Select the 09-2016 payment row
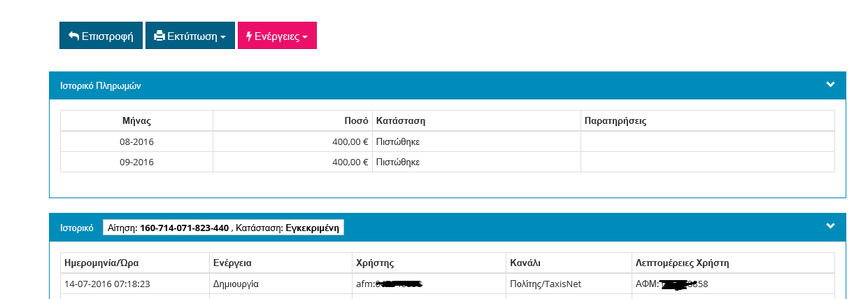 tap(136, 162)
